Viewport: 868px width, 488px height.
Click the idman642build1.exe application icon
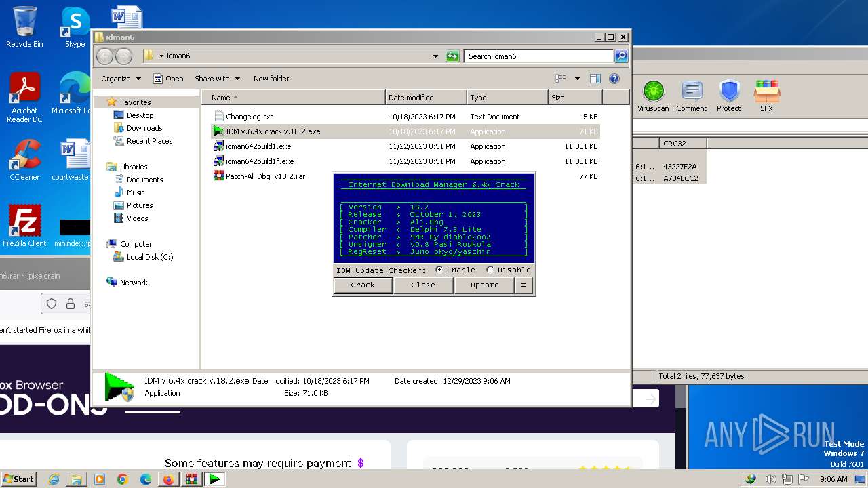pos(218,146)
